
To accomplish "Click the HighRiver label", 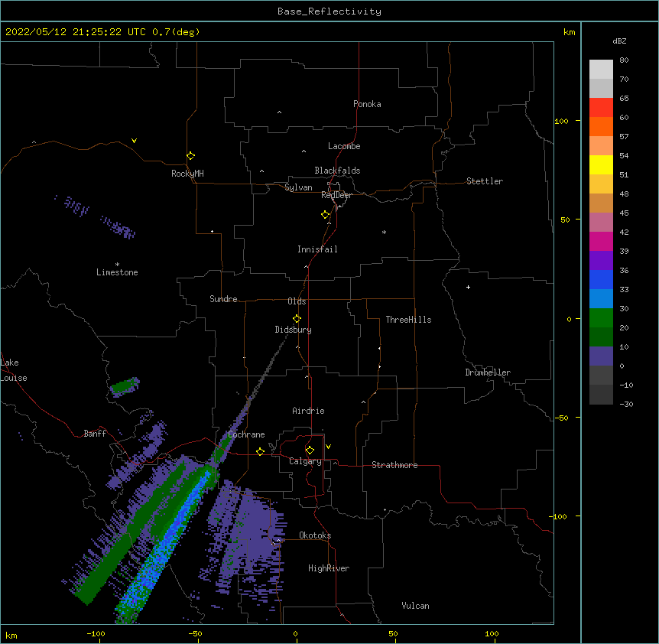I will (329, 568).
